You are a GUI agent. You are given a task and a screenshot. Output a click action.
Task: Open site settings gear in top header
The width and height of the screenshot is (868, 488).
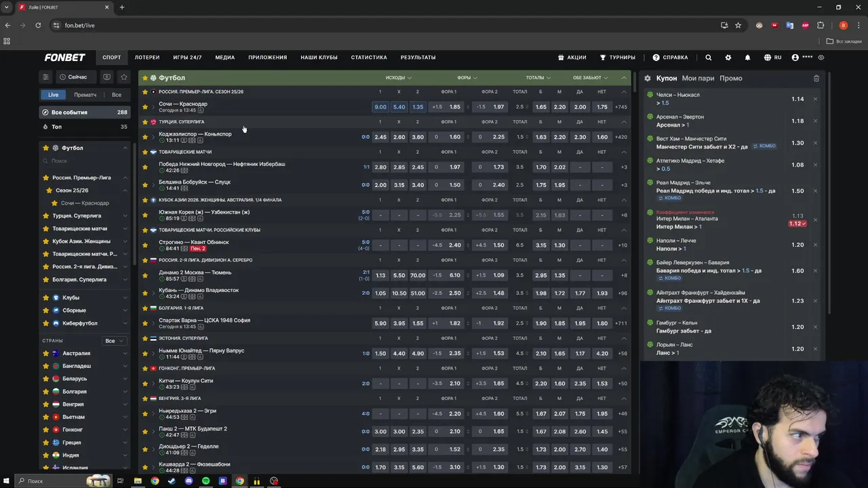728,58
